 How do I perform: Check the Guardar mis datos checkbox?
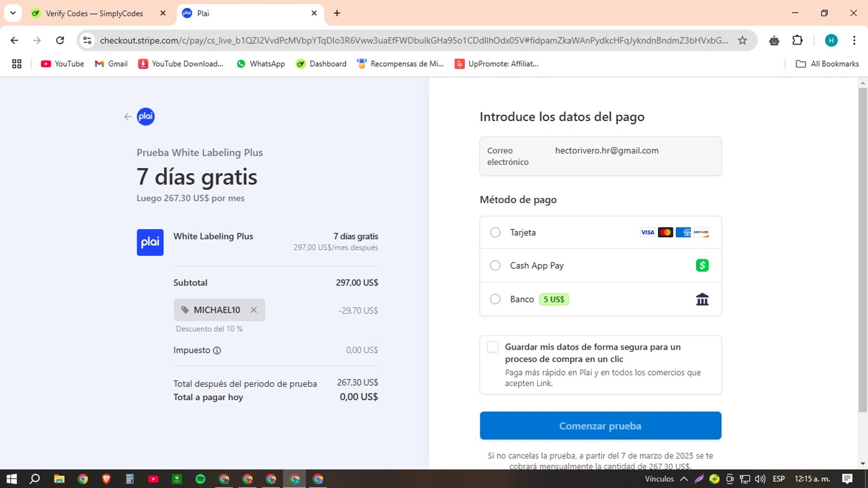(492, 347)
